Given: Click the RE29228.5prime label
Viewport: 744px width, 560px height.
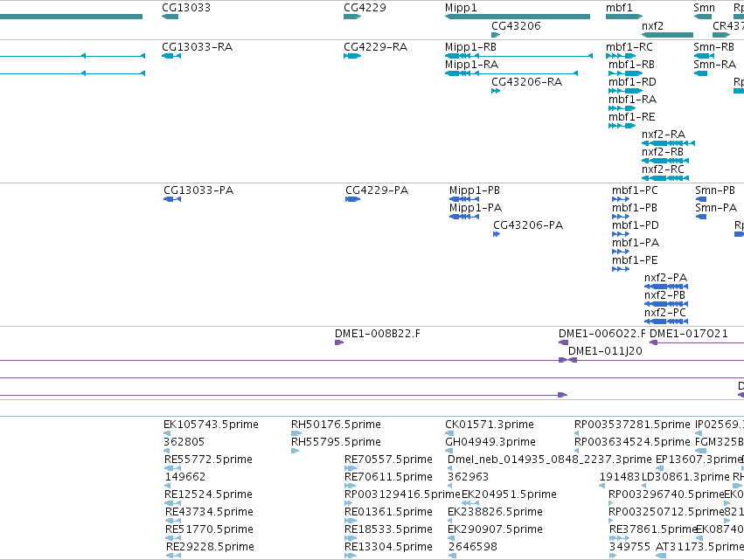Looking at the screenshot, I should click(x=210, y=547).
